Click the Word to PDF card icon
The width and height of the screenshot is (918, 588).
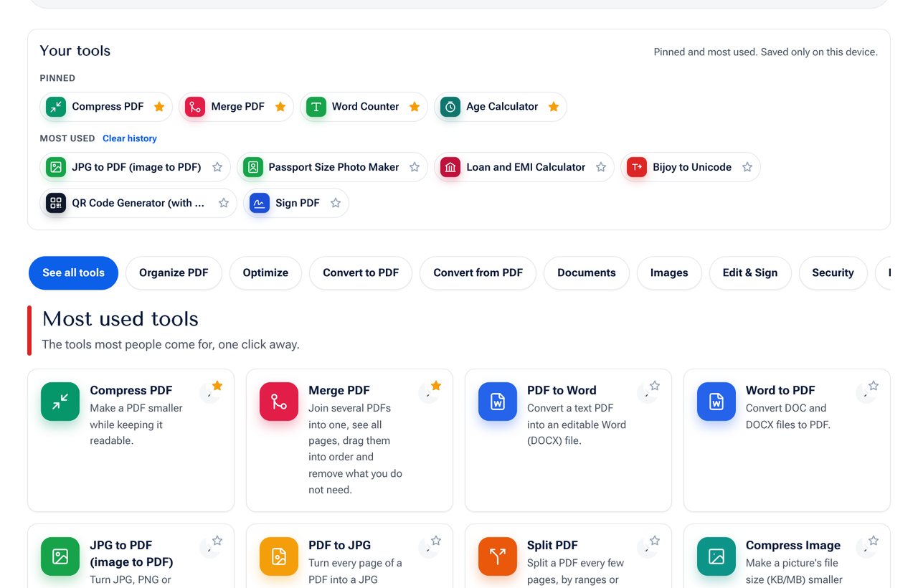tap(716, 402)
